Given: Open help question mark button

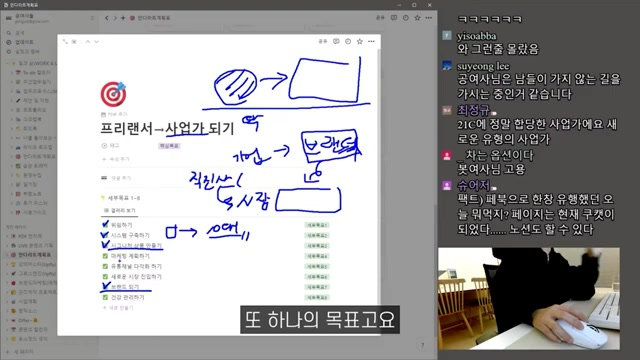Looking at the screenshot, I should click(x=422, y=345).
